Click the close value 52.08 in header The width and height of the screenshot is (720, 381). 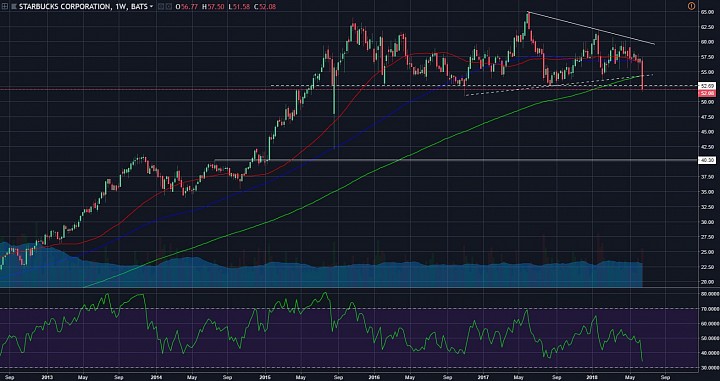pyautogui.click(x=268, y=6)
